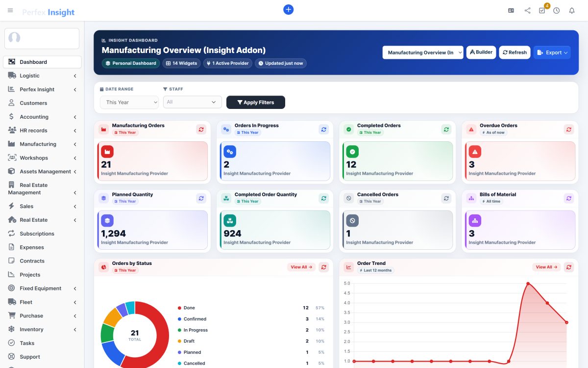
Task: Click the 14 Widgets badge
Action: (181, 63)
